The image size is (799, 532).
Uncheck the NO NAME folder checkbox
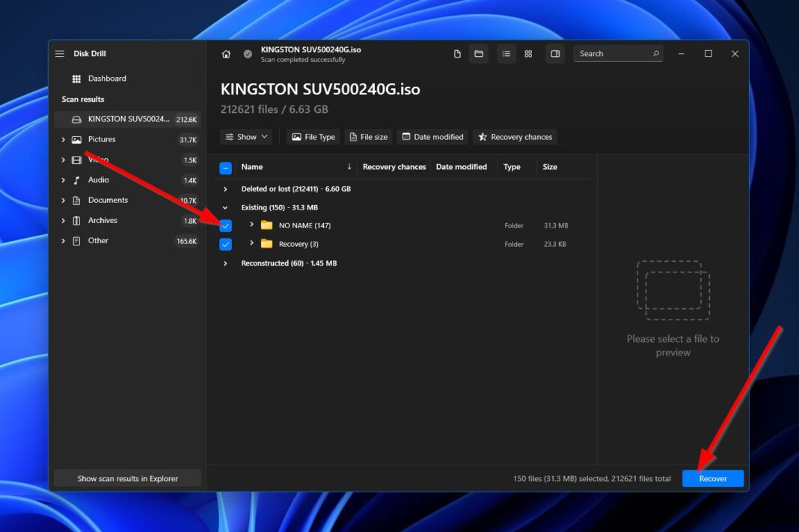pyautogui.click(x=225, y=225)
